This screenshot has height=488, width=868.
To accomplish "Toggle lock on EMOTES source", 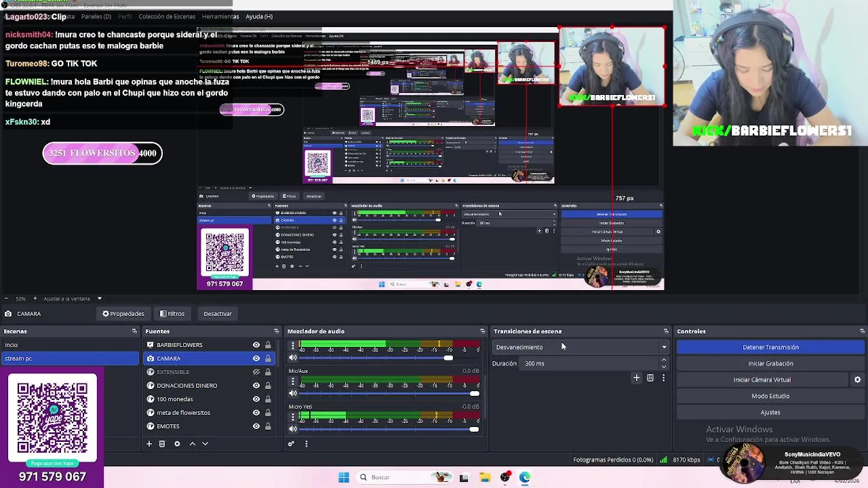I will [268, 426].
